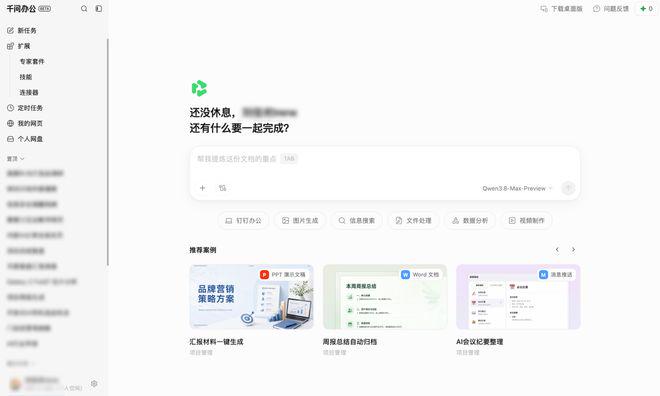
Task: Open 个人网盘 in the sidebar
Action: 25,139
